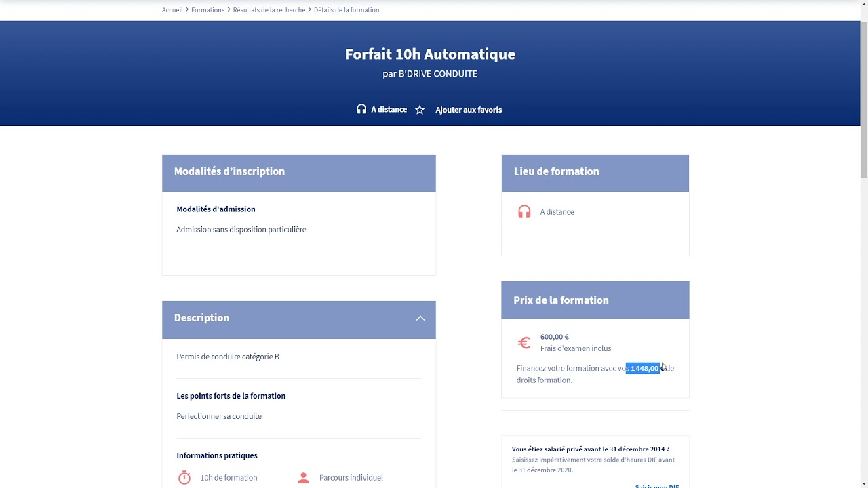Click the 600,00 € price value
The image size is (868, 488).
click(555, 337)
